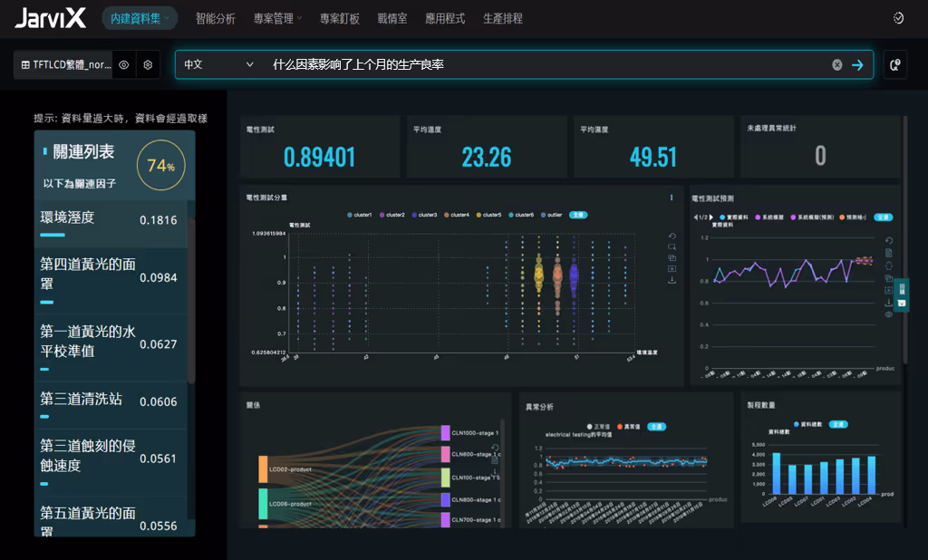The width and height of the screenshot is (928, 560).
Task: Click download icon in scatter chart toolbox
Action: pos(672,280)
